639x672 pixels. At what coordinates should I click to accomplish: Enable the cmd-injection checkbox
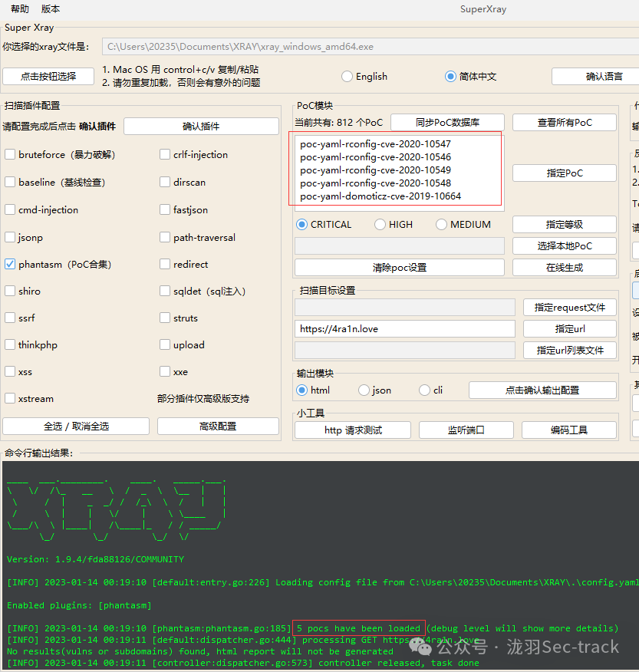[x=10, y=209]
